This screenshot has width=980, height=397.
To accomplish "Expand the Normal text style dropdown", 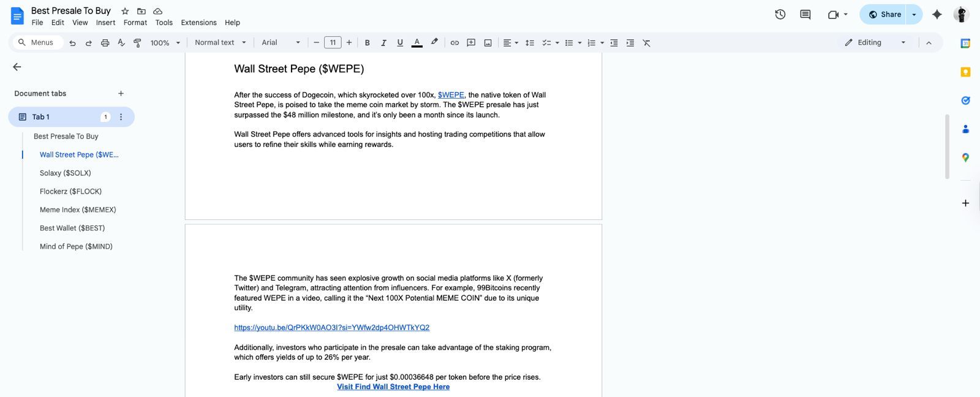I will point(220,43).
